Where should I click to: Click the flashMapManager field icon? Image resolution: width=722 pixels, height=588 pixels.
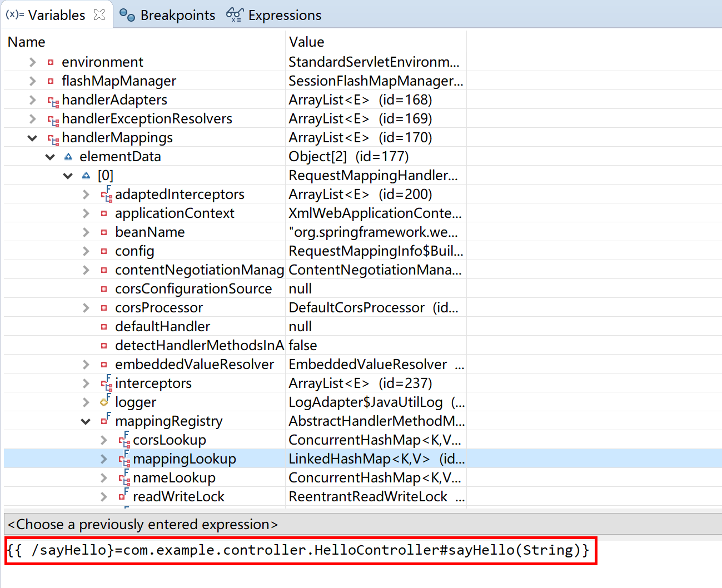pos(51,81)
